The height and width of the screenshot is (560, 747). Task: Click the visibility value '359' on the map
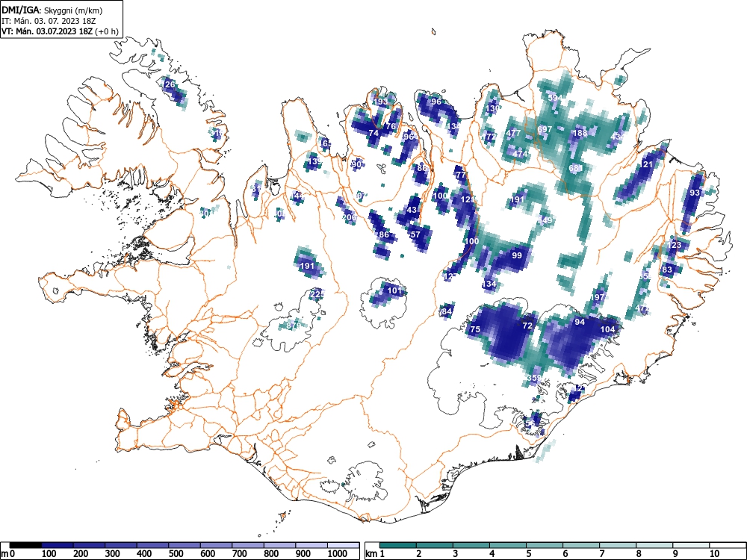pyautogui.click(x=535, y=378)
